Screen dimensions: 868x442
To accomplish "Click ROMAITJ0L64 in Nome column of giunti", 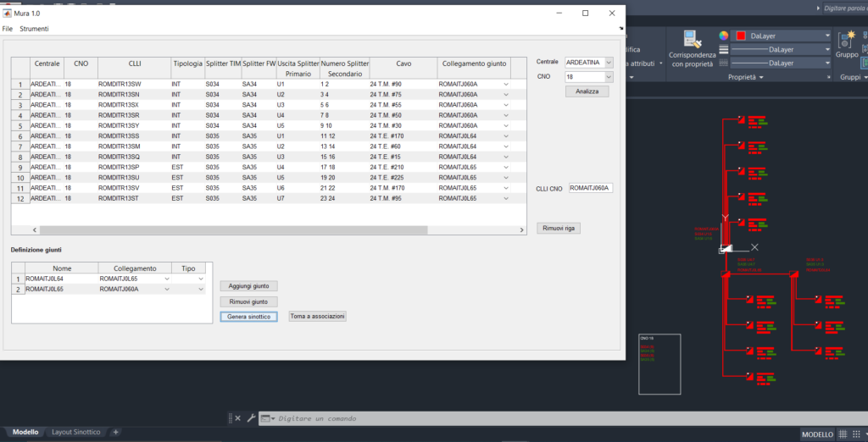I will (x=62, y=279).
